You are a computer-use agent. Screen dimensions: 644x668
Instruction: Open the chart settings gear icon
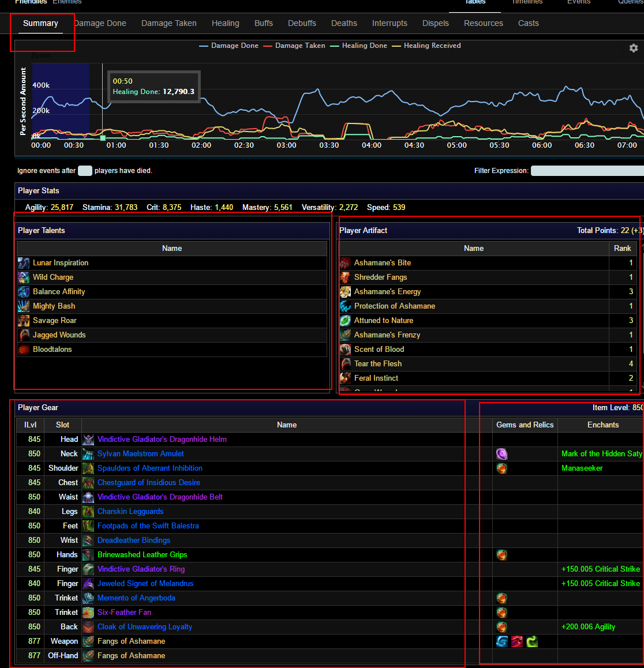click(634, 48)
